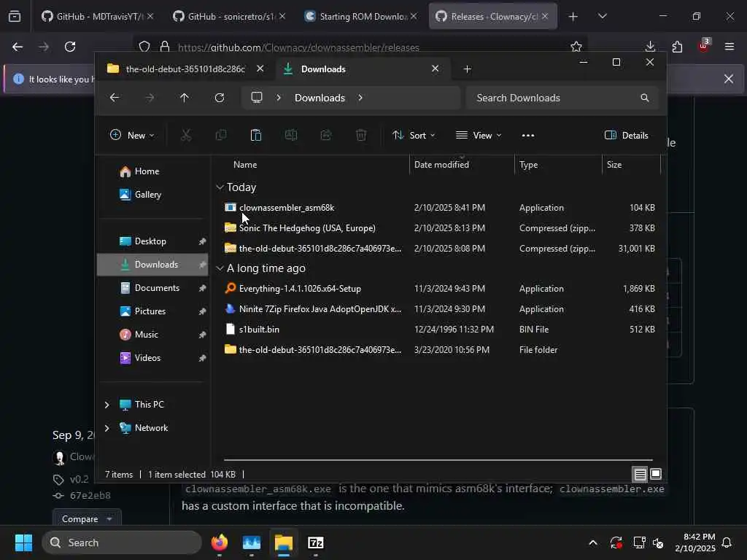Select the-old-debut Explorer tab
The image size is (747, 560).
coord(185,69)
